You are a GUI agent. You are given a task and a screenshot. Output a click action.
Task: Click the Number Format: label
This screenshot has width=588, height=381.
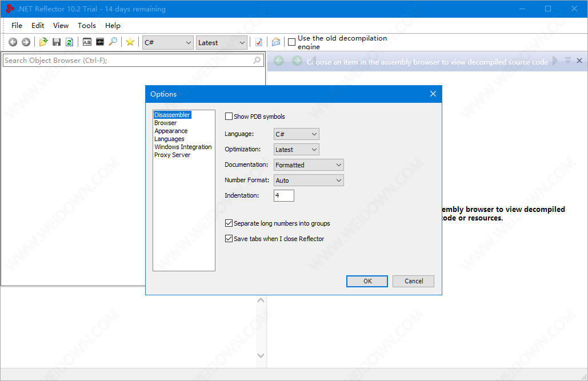[x=247, y=180]
